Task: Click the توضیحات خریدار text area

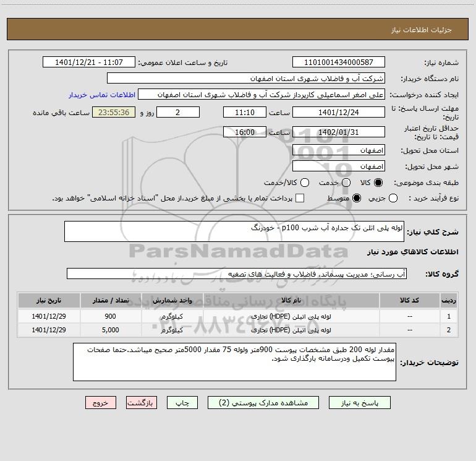Action: tap(234, 362)
